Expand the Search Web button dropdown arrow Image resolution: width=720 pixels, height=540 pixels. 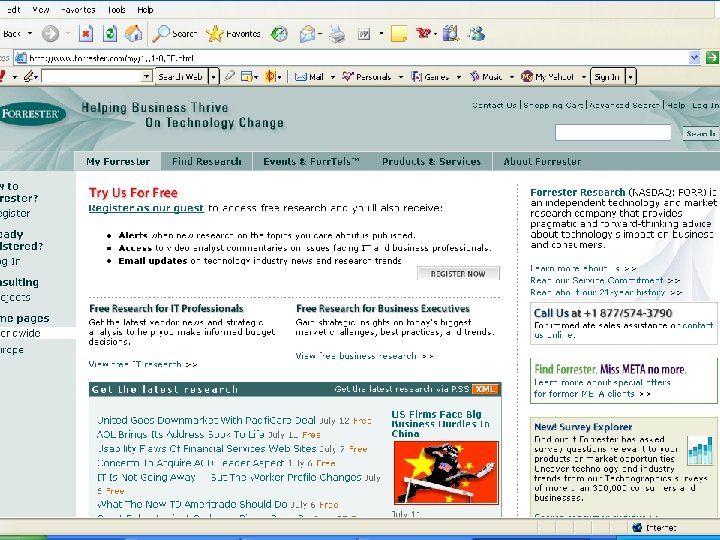(214, 77)
